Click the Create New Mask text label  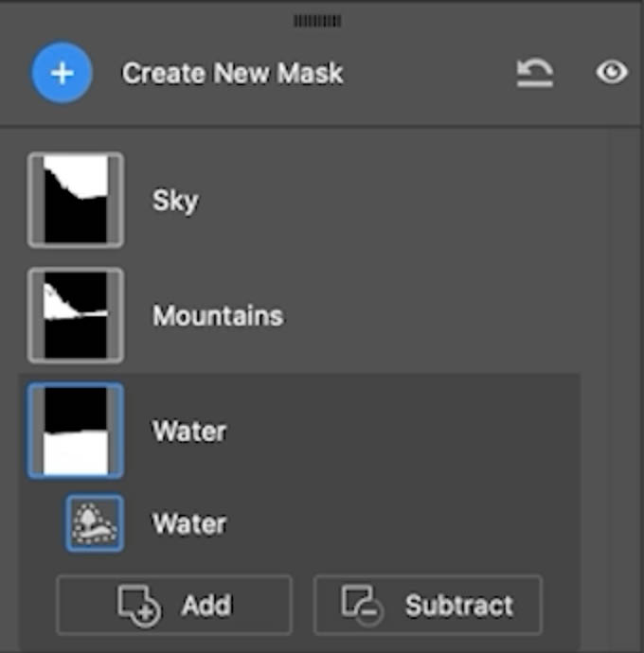tap(232, 73)
